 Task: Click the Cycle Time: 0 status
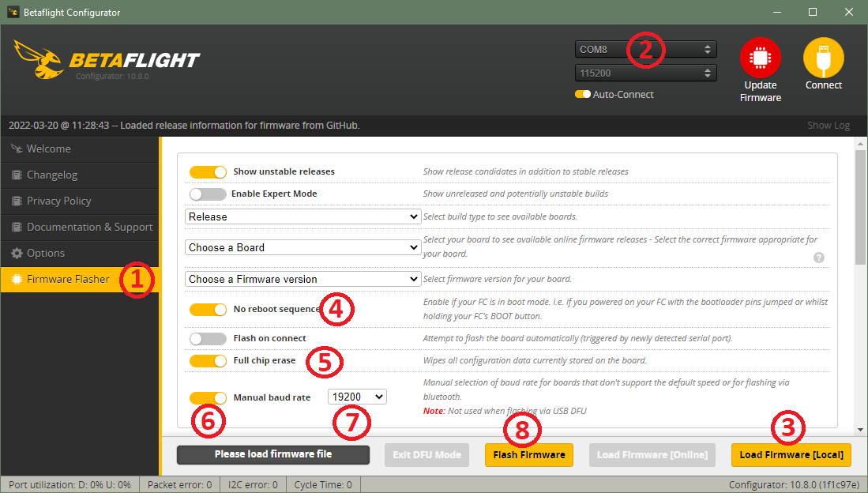click(x=323, y=484)
